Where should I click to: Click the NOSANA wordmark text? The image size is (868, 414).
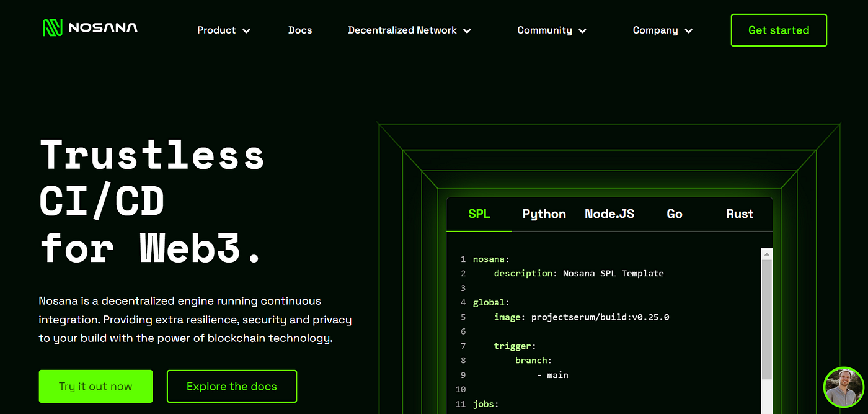click(x=103, y=27)
